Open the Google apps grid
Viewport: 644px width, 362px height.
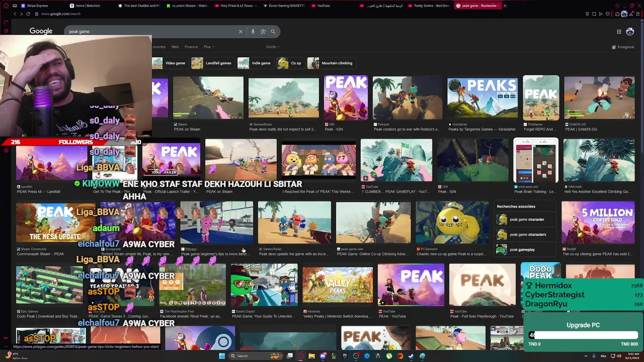(x=619, y=32)
